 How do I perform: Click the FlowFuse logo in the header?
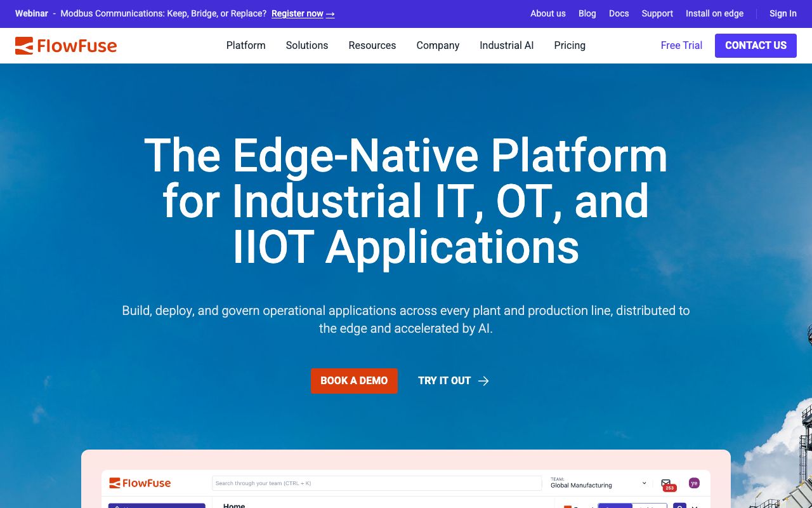[66, 46]
